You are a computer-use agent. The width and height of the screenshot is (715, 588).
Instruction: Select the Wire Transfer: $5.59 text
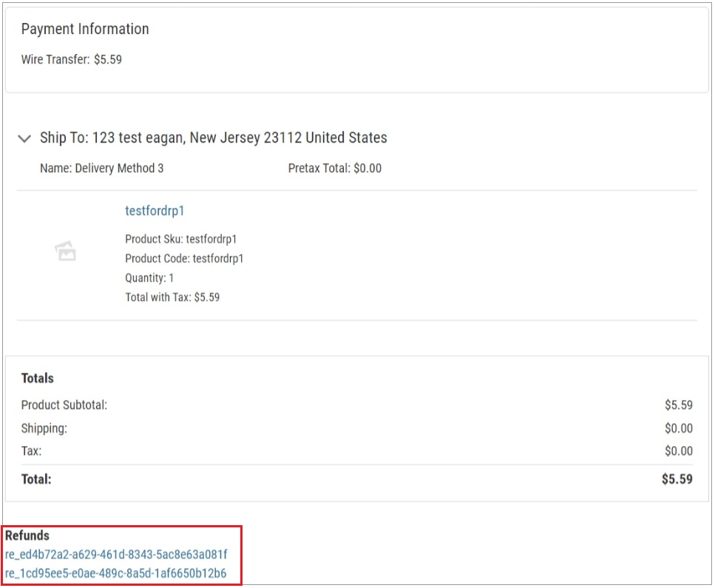pos(72,59)
